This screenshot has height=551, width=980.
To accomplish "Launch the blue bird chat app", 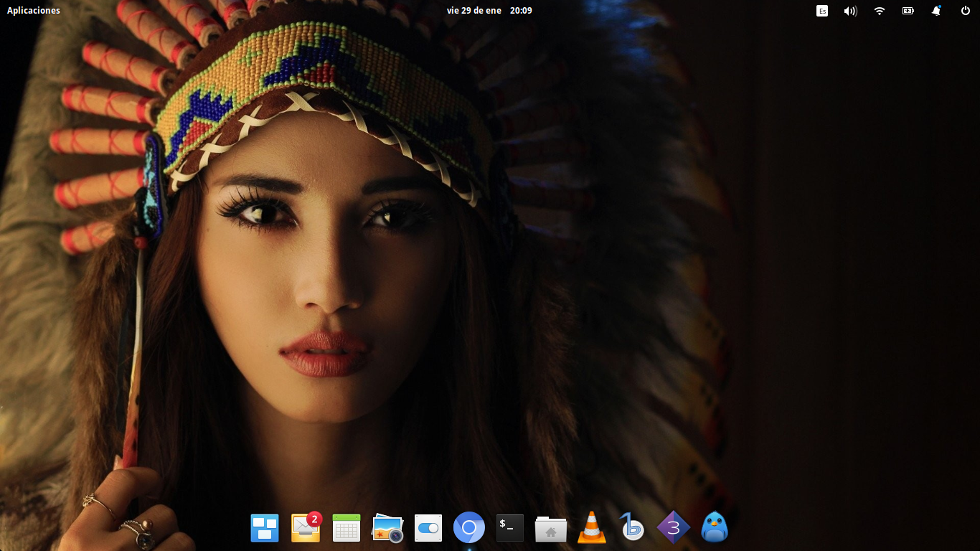I will (x=715, y=527).
